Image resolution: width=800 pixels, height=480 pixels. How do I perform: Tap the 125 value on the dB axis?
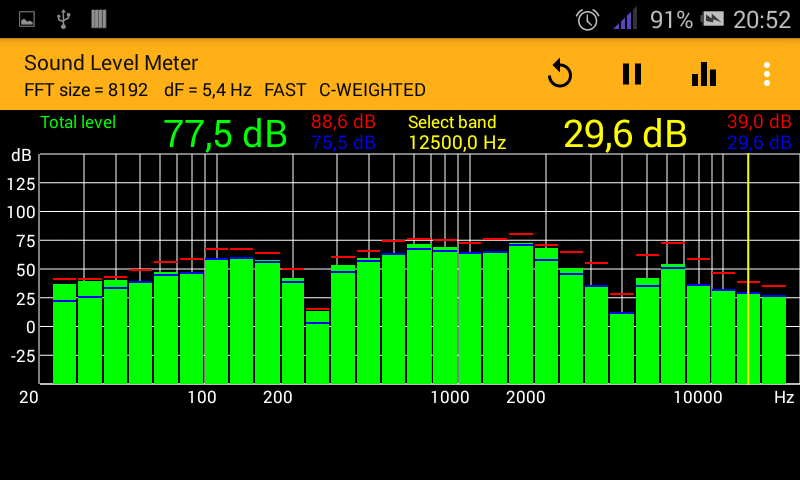[x=21, y=184]
